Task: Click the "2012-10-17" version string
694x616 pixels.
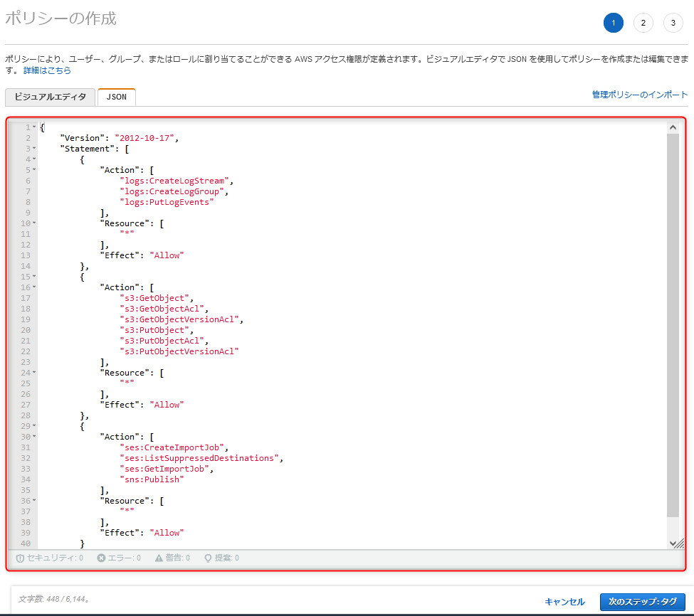Action: 144,138
